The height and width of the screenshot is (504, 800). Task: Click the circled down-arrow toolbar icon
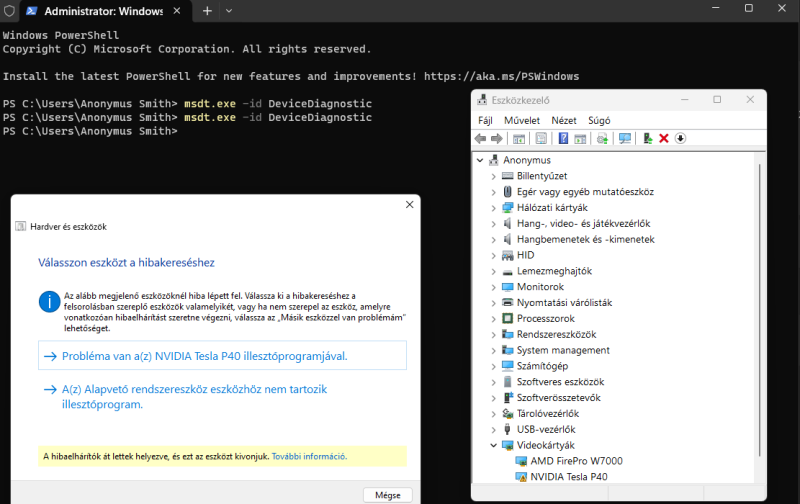click(680, 138)
